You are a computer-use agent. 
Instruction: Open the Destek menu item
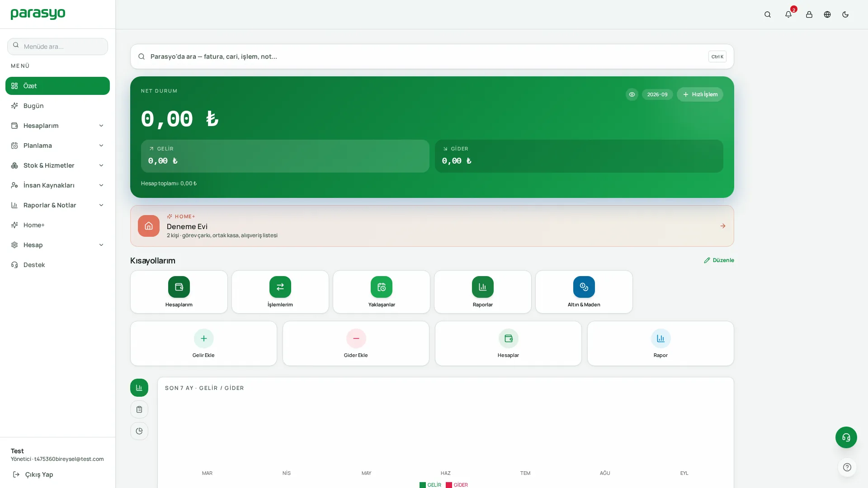pyautogui.click(x=57, y=265)
